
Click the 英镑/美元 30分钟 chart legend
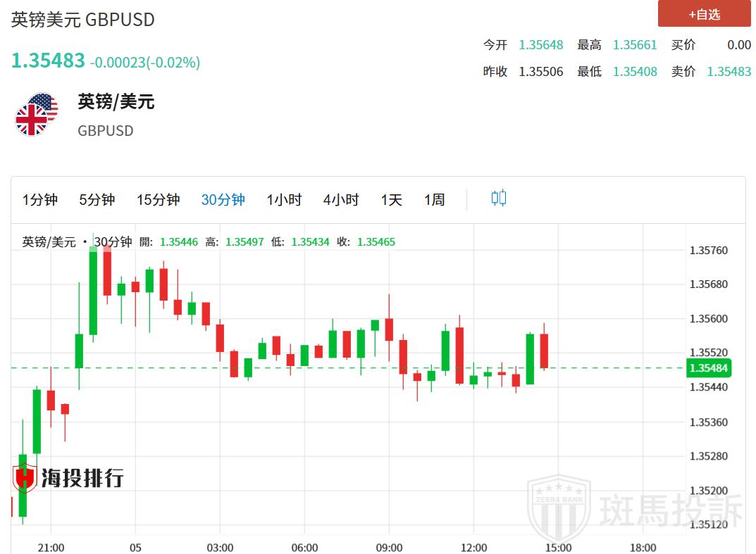(77, 242)
